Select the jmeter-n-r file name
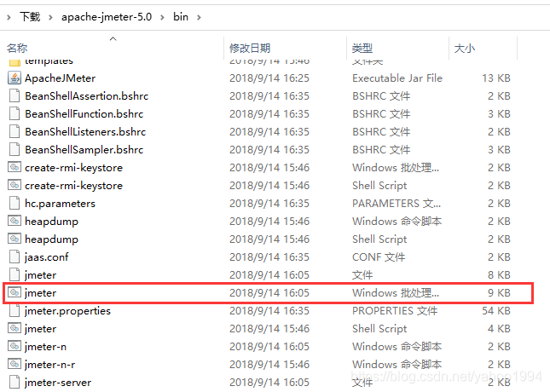This screenshot has height=392, width=550. (x=49, y=364)
